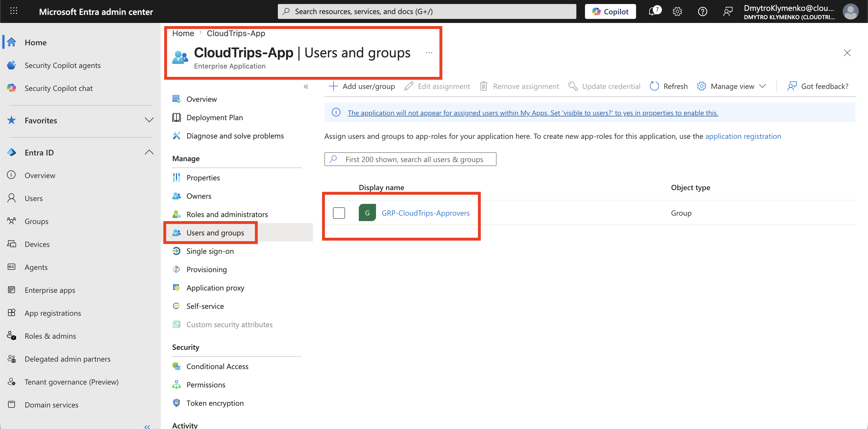
Task: Click the Copilot button
Action: pyautogui.click(x=610, y=11)
